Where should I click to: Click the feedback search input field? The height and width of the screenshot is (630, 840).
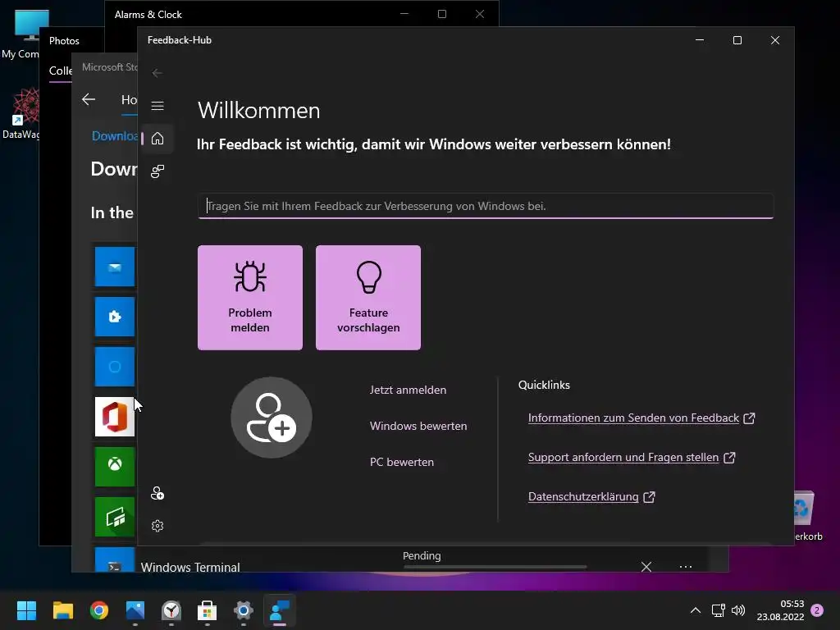[486, 206]
